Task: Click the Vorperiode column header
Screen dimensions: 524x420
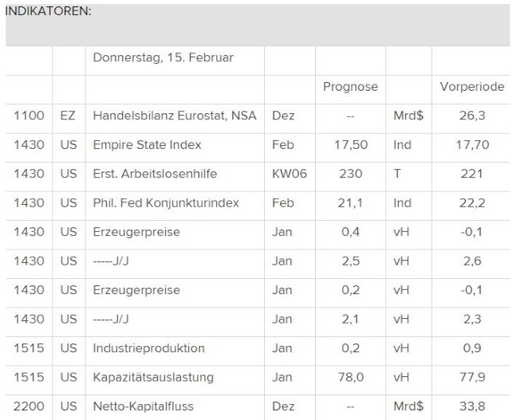Action: 472,87
